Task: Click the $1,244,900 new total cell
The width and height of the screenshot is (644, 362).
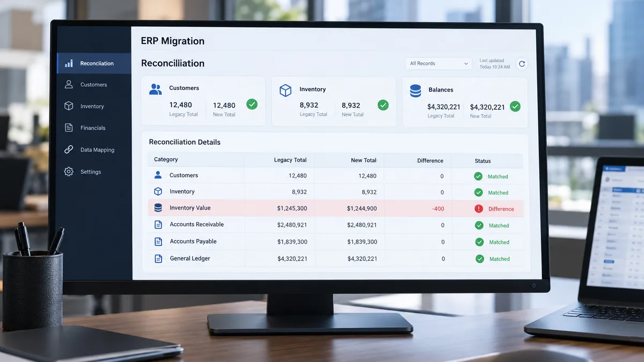Action: [362, 208]
